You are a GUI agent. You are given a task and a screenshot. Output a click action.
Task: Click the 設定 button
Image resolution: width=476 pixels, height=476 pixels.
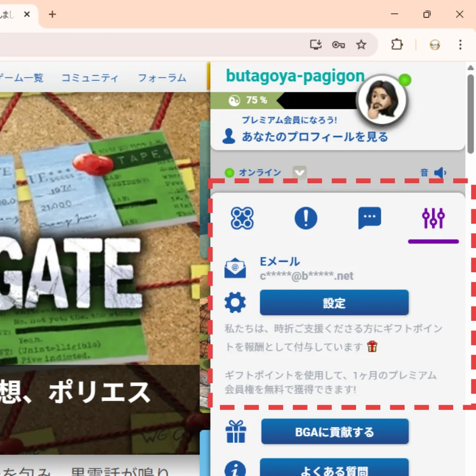[x=334, y=302]
